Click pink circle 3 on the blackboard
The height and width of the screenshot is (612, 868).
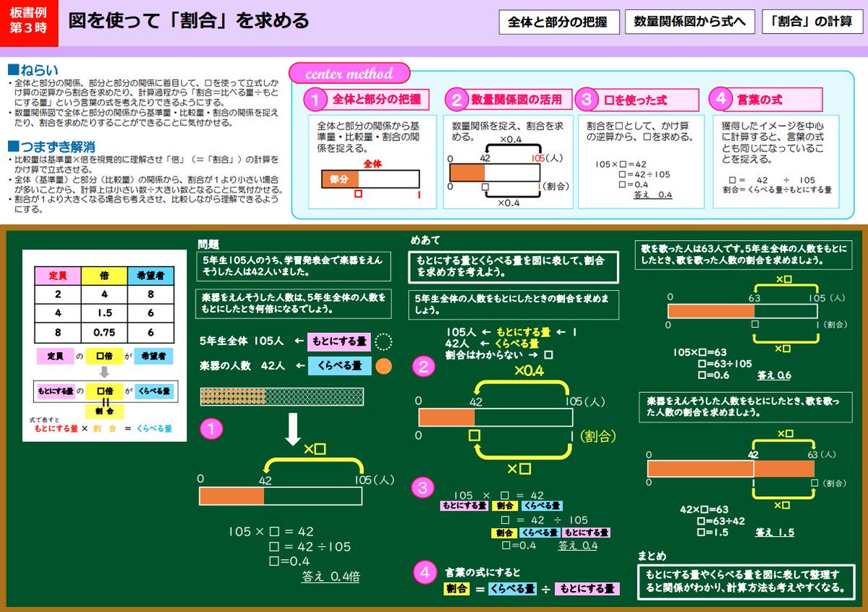coord(422,487)
